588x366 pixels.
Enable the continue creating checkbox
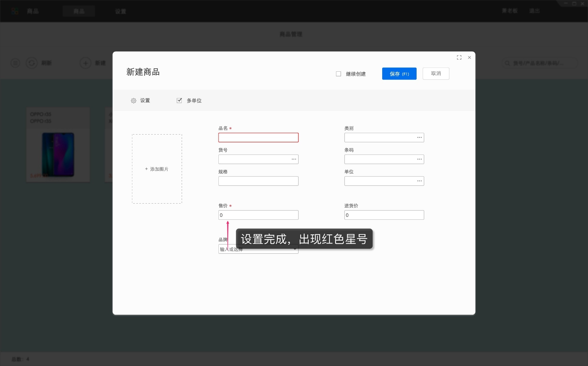click(338, 74)
